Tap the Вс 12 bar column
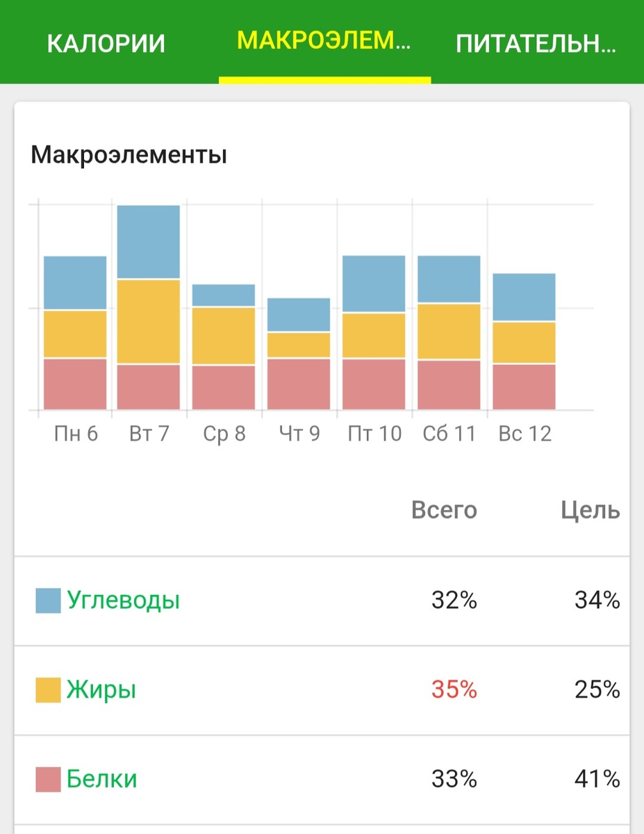This screenshot has height=834, width=644. pos(525,341)
